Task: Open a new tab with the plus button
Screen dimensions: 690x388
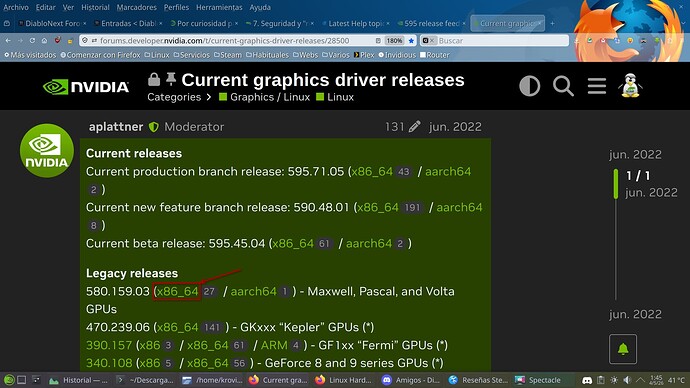Action: (x=552, y=23)
